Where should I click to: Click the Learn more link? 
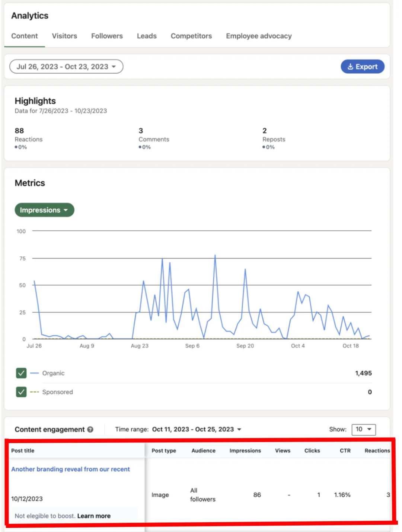point(94,516)
